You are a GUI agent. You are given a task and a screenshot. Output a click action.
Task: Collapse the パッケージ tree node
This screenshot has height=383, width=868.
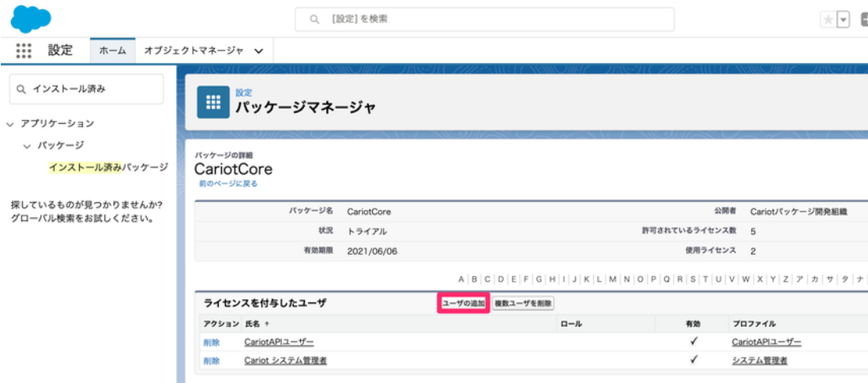coord(27,146)
